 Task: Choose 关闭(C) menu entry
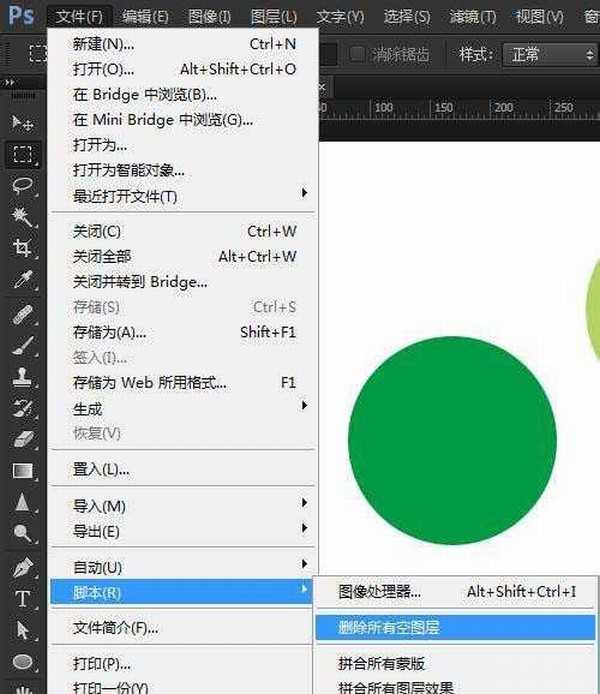tap(183, 231)
